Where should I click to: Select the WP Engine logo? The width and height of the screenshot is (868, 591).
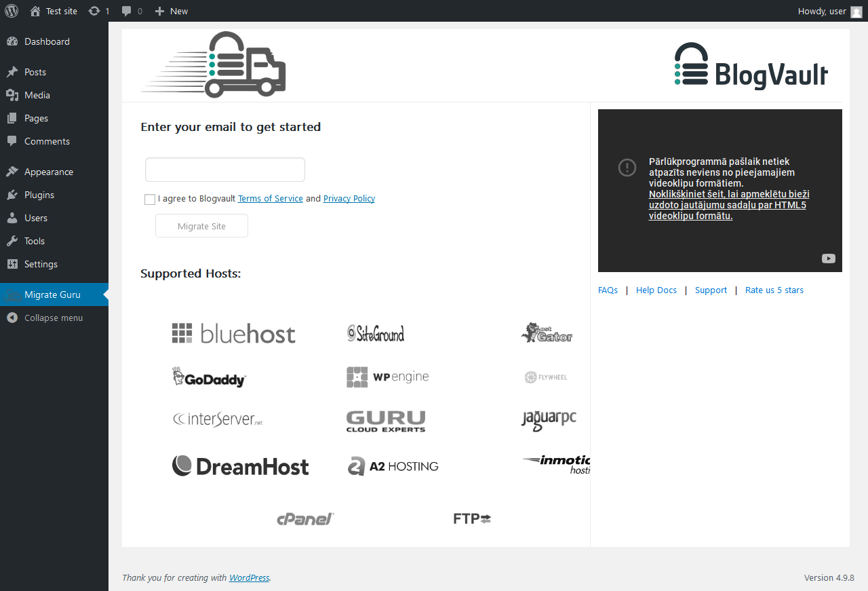click(388, 377)
